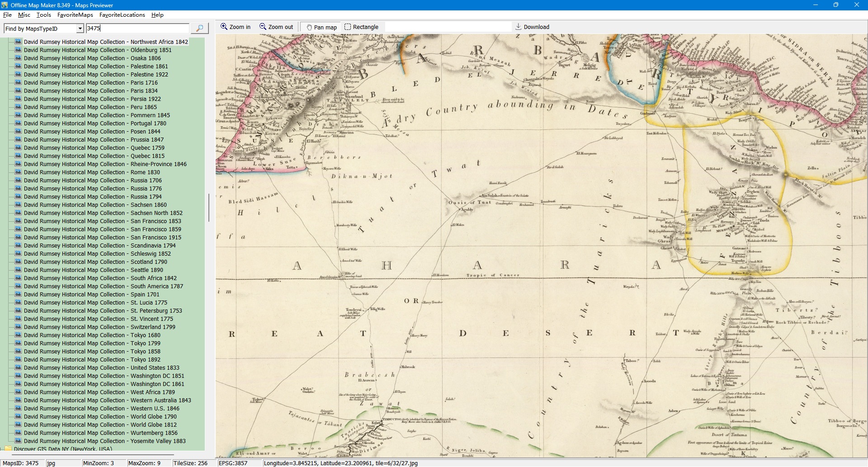868x467 pixels.
Task: Click map icon beside Yosemite Valley 1883
Action: coord(18,441)
